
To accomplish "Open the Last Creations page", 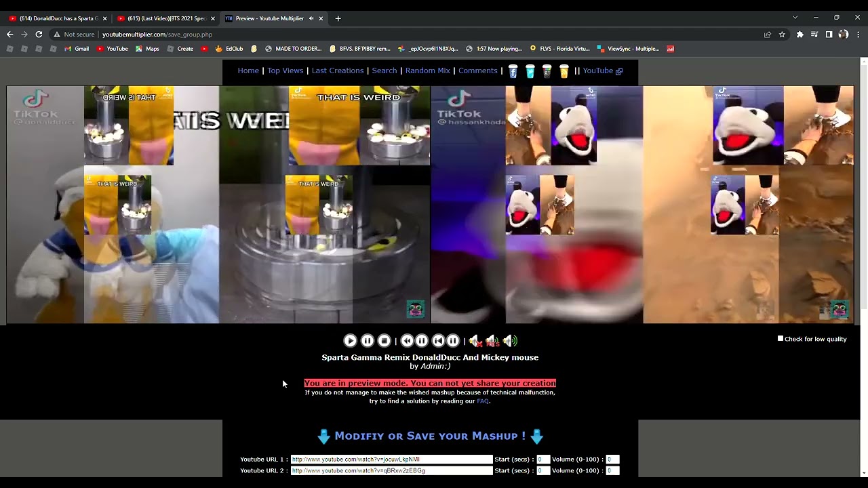I will pos(338,70).
